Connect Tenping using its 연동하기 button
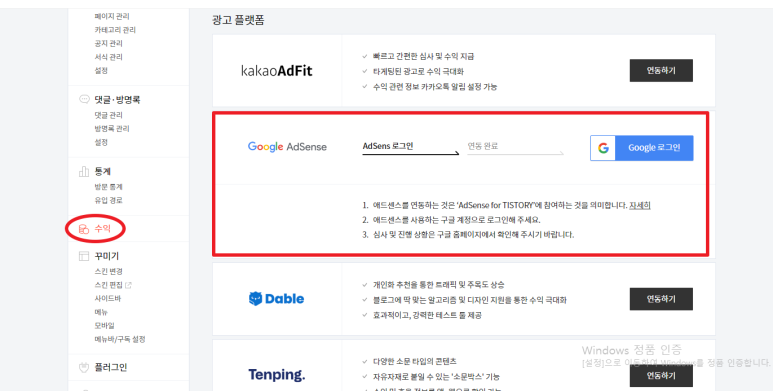 coord(661,376)
